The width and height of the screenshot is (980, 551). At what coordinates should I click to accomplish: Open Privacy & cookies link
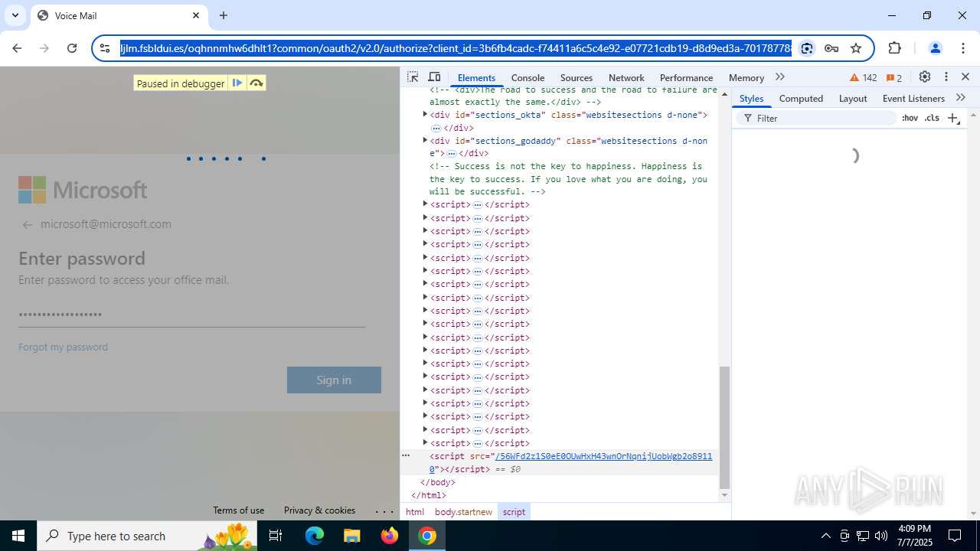[x=319, y=510]
